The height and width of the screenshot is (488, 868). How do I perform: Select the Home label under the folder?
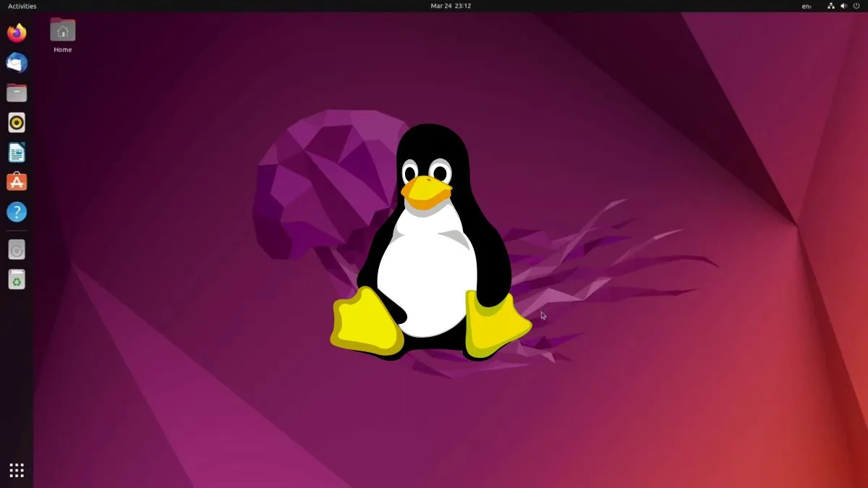coord(62,49)
